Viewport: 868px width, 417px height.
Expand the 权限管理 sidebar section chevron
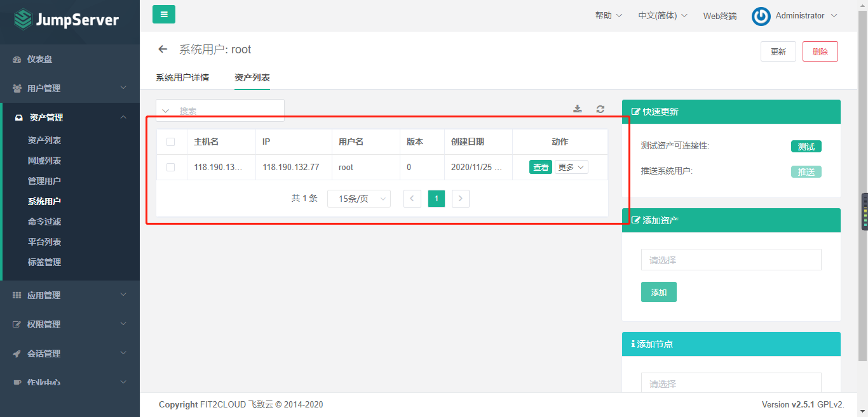[123, 324]
